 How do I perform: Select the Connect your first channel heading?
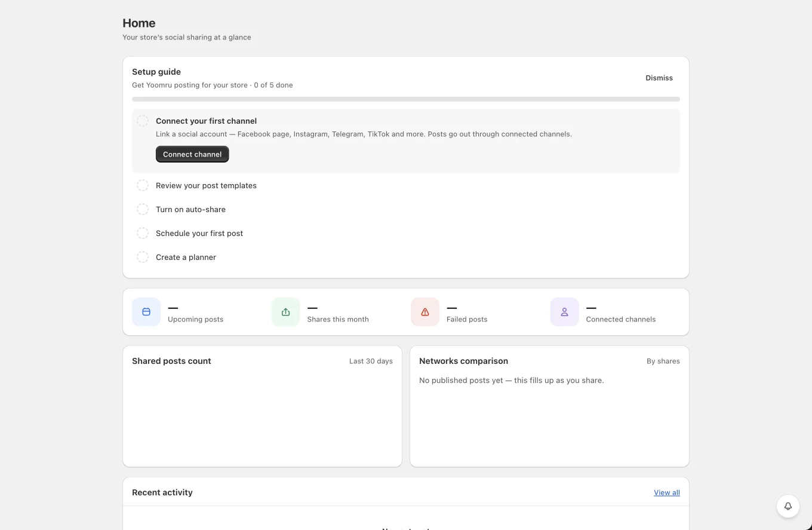(x=206, y=121)
